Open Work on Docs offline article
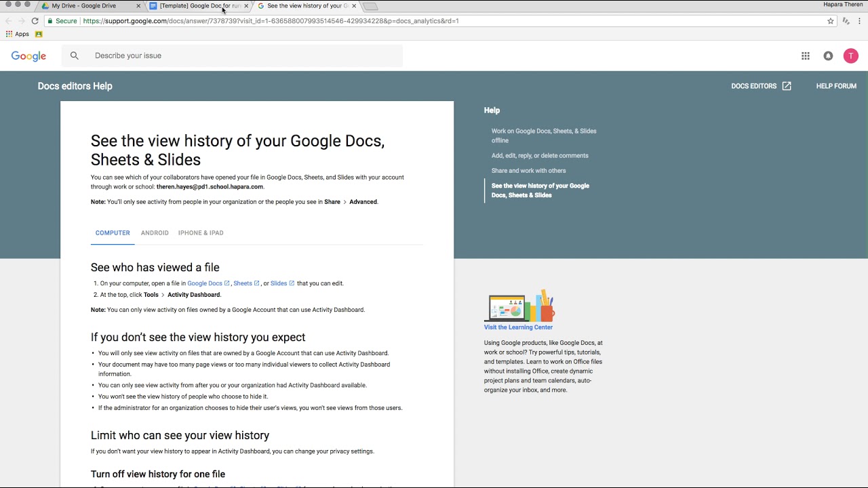 (544, 136)
